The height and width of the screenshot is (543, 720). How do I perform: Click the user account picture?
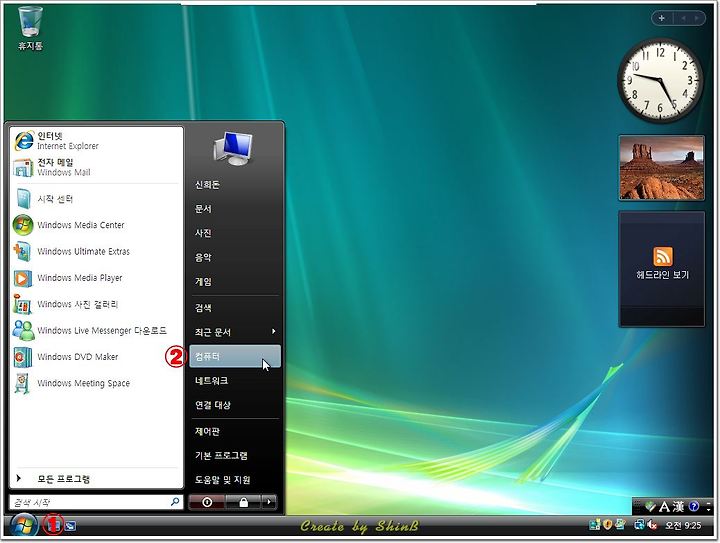[x=234, y=148]
